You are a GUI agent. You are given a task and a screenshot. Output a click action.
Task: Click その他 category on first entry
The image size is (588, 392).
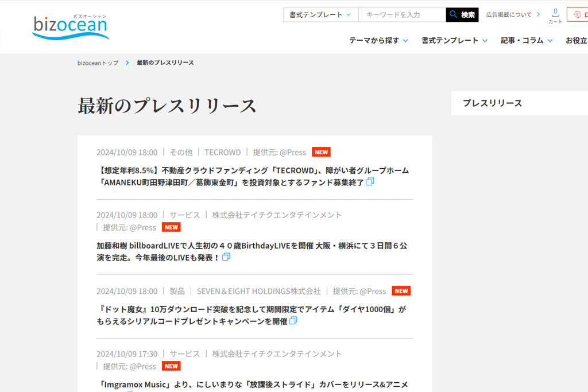click(181, 152)
